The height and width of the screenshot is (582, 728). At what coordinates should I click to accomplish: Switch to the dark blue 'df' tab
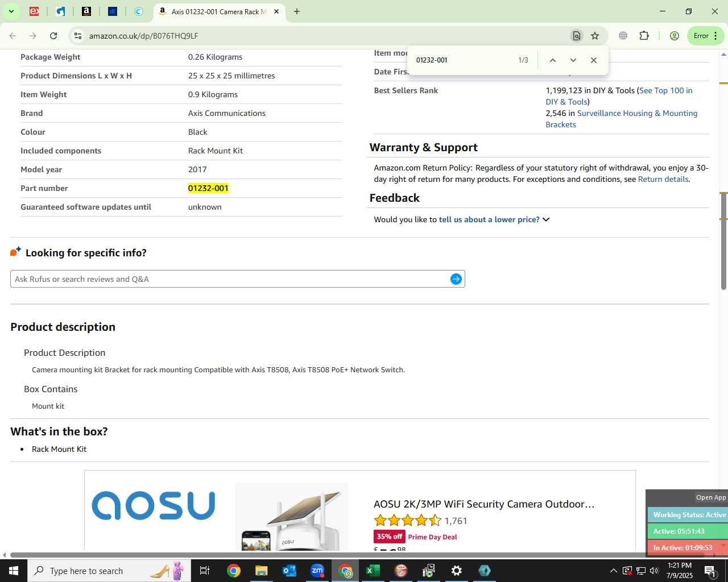pyautogui.click(x=113, y=11)
